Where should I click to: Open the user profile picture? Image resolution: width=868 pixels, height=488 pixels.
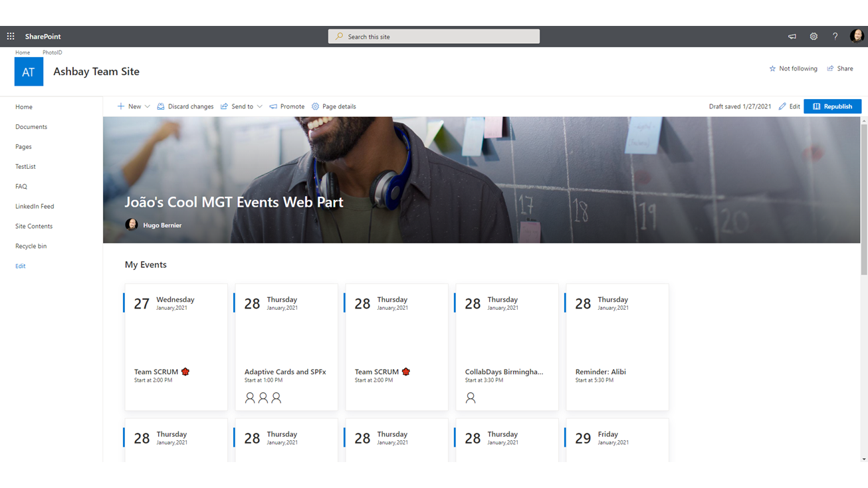point(856,37)
